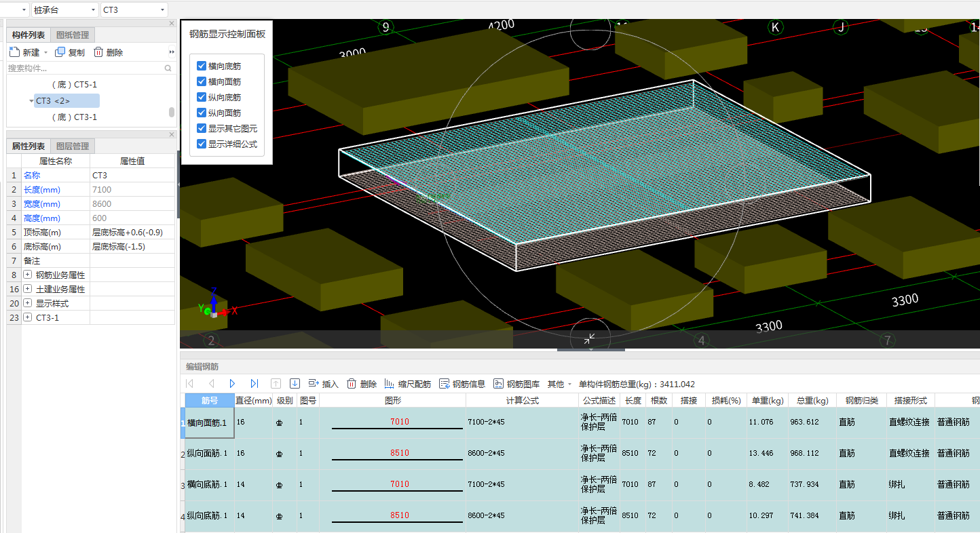980x533 pixels.
Task: Click the XYZ axis indicator in viewport
Action: click(x=217, y=303)
